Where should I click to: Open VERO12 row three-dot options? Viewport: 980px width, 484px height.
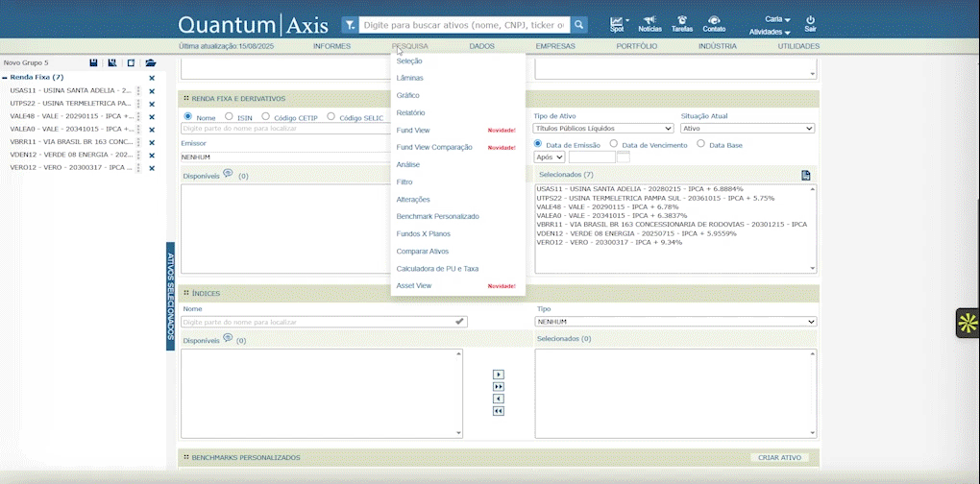coord(138,168)
